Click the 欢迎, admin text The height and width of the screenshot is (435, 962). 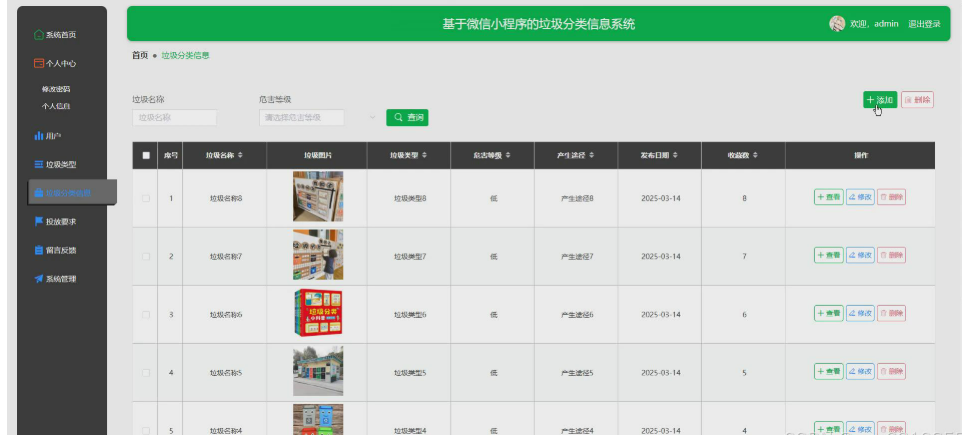(874, 24)
